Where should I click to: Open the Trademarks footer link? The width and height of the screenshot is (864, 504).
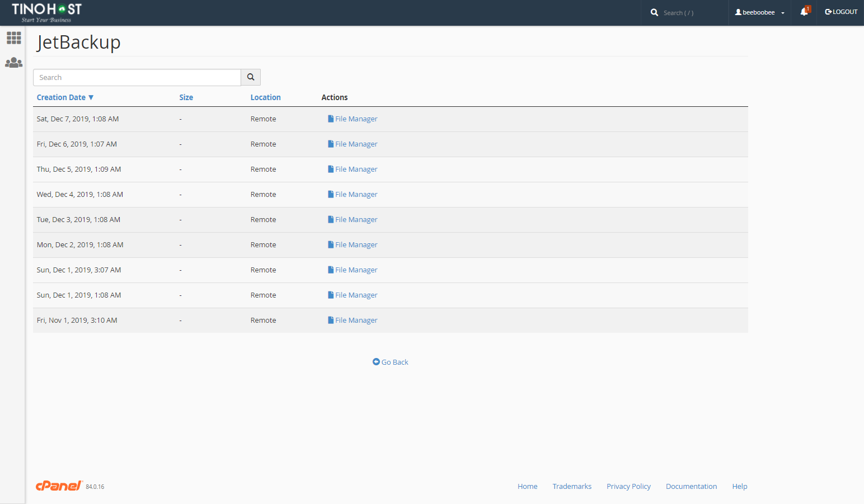pyautogui.click(x=572, y=486)
